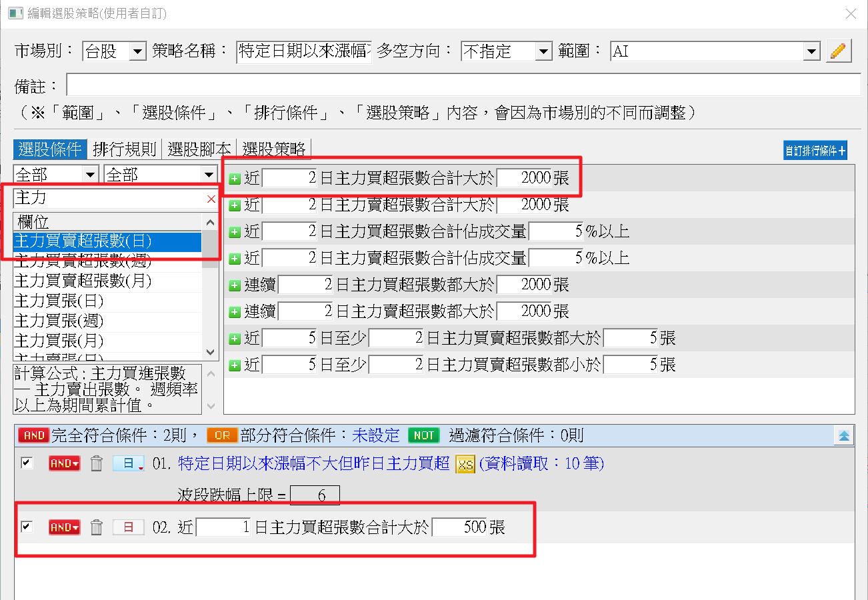868x600 pixels.
Task: Click the 自訂排行條件 button
Action: pyautogui.click(x=815, y=151)
